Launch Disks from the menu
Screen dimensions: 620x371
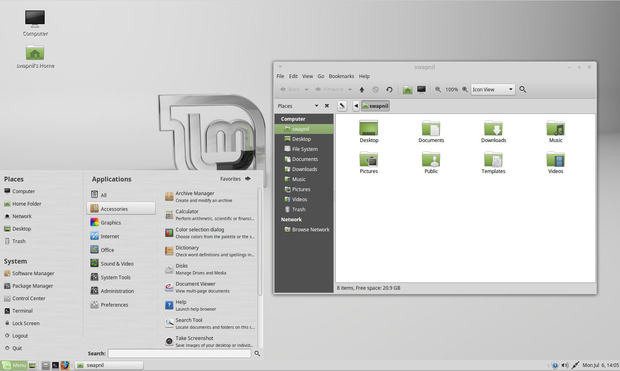(210, 269)
